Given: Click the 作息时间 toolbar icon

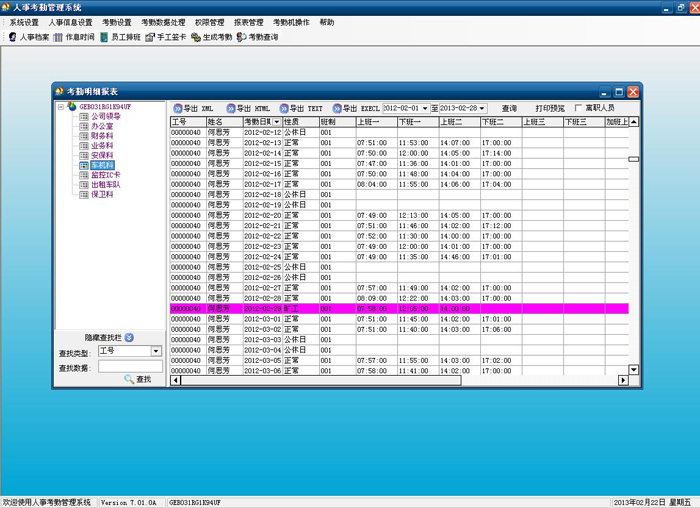Looking at the screenshot, I should pos(74,37).
